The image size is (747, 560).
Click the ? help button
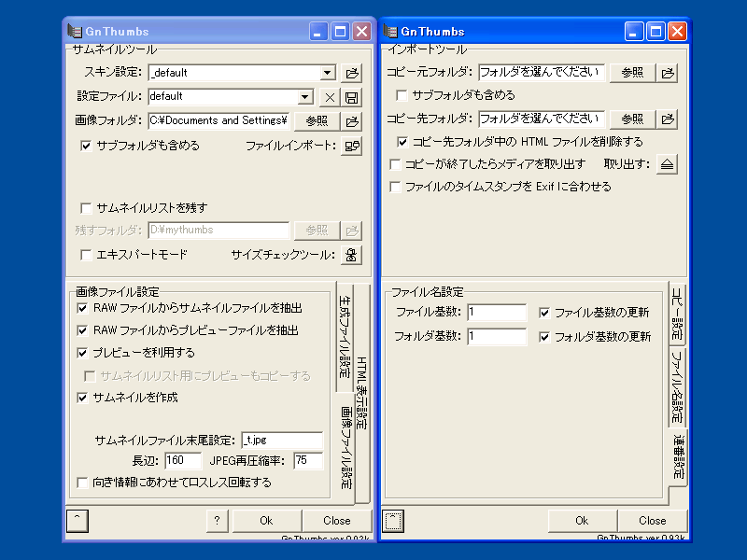point(218,521)
